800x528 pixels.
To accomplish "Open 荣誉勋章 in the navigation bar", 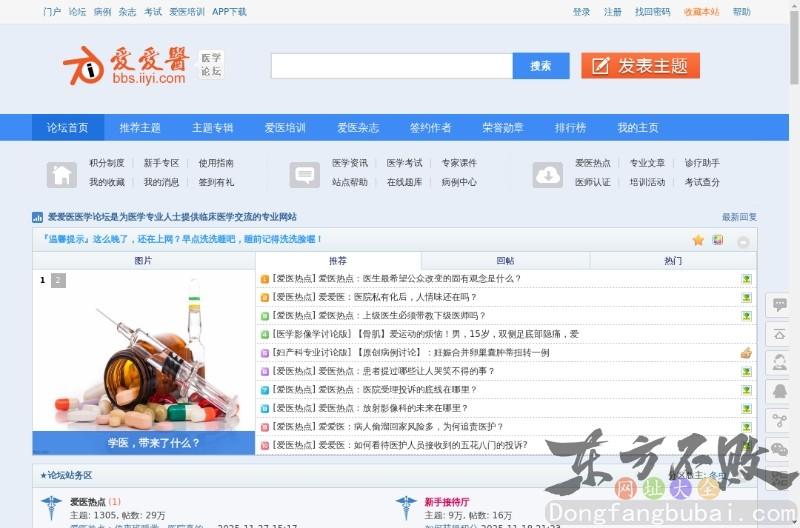I will tap(503, 128).
